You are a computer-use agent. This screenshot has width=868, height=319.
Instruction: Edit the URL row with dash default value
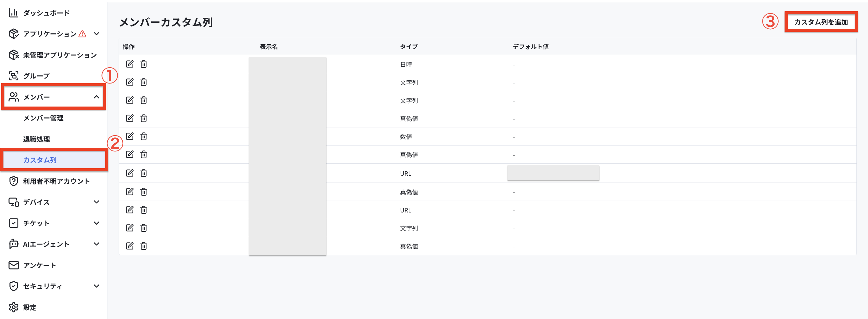(x=130, y=210)
